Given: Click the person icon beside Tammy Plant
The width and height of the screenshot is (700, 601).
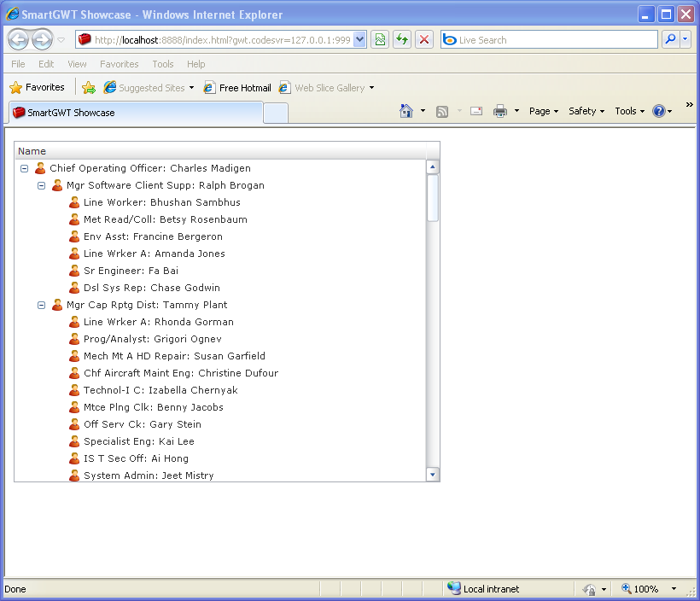Looking at the screenshot, I should click(x=57, y=305).
